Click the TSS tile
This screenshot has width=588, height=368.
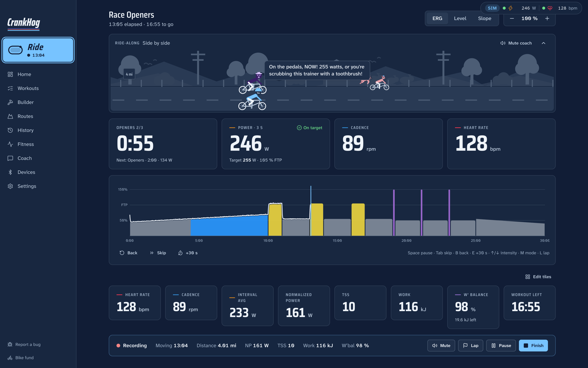point(360,303)
